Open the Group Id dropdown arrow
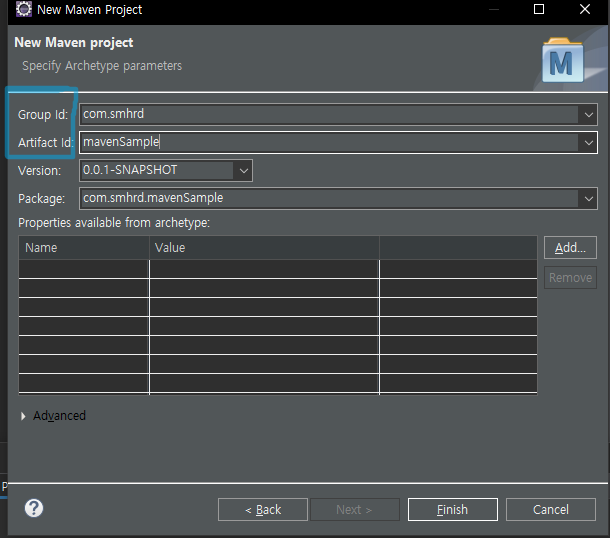 [x=588, y=115]
